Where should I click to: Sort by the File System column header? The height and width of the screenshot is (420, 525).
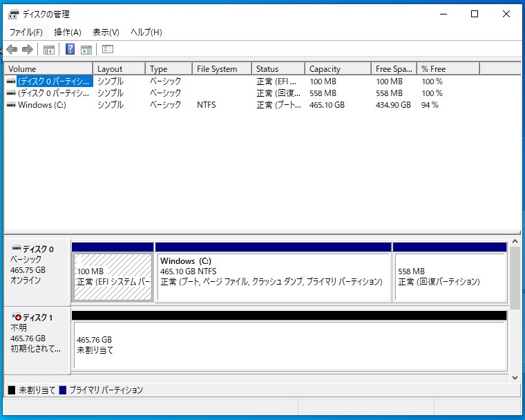[x=222, y=68]
